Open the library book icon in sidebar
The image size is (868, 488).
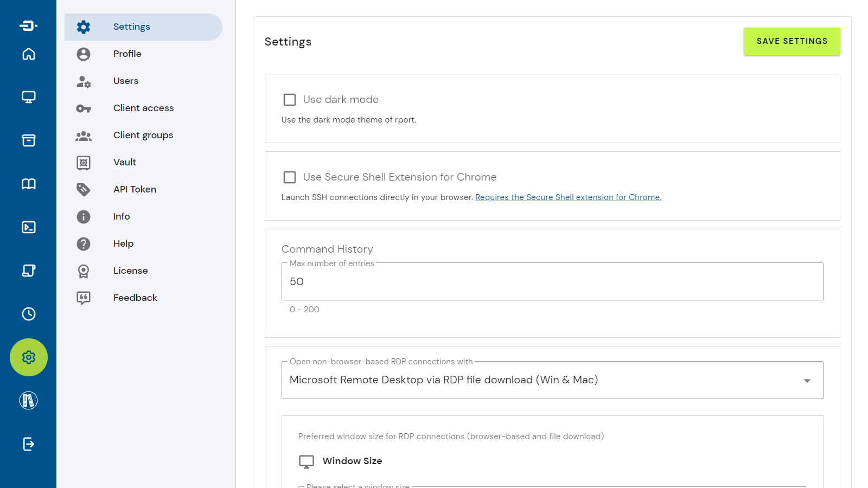coord(29,184)
